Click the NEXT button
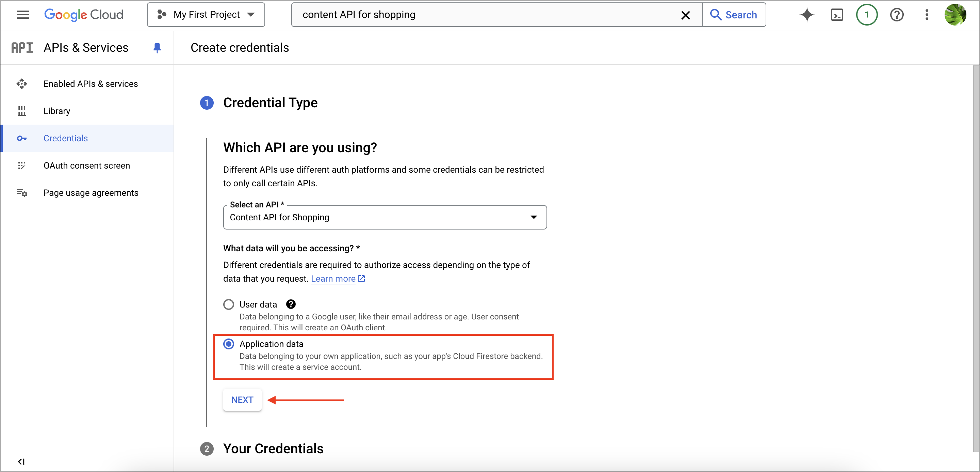 (x=242, y=400)
